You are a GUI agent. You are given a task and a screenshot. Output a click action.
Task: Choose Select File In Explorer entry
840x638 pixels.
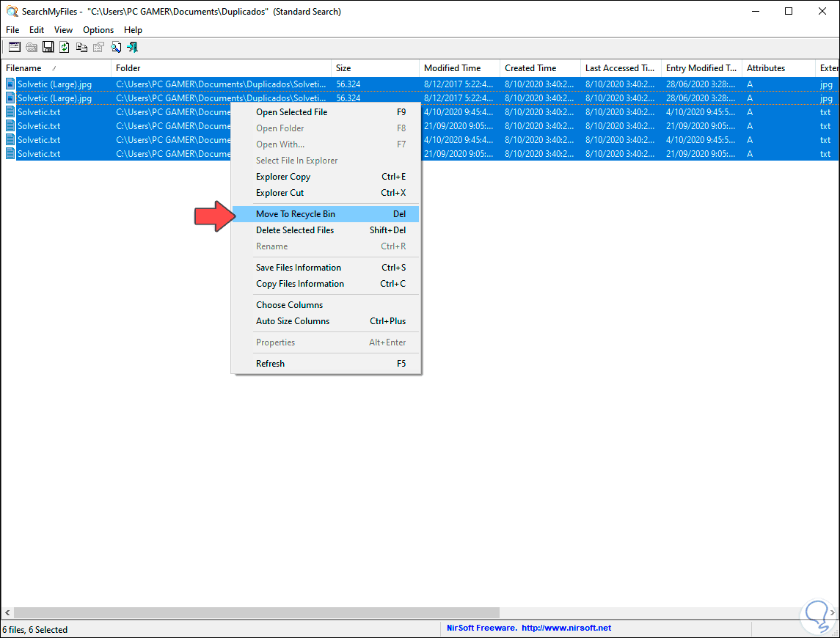pyautogui.click(x=326, y=160)
